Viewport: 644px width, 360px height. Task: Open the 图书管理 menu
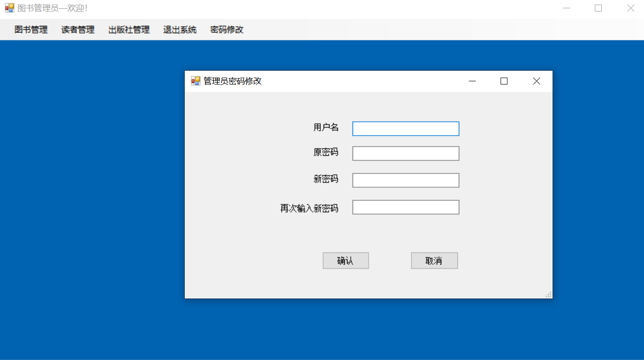pyautogui.click(x=30, y=29)
